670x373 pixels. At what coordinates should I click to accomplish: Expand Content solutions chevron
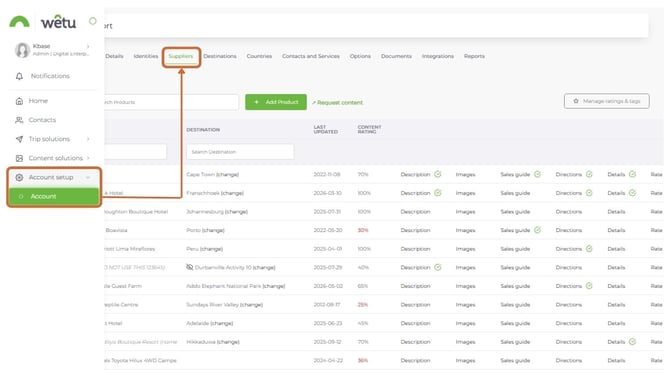point(88,158)
